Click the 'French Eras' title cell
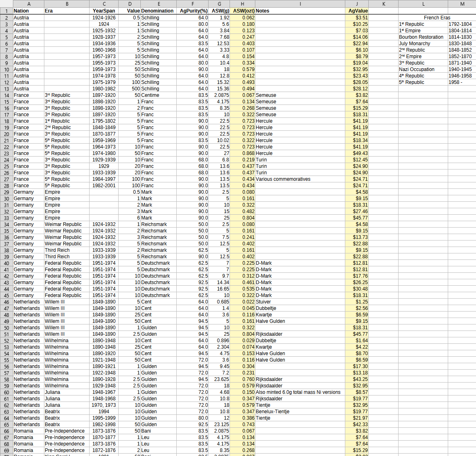The height and width of the screenshot is (456, 476). [x=437, y=18]
